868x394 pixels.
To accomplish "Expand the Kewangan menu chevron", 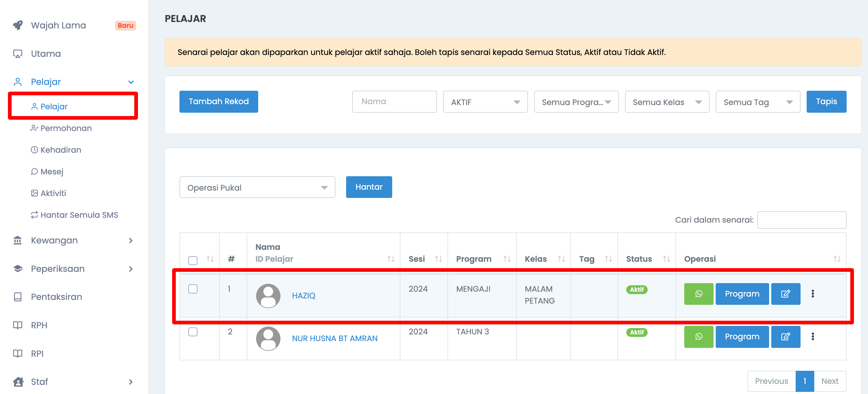I will pos(131,240).
